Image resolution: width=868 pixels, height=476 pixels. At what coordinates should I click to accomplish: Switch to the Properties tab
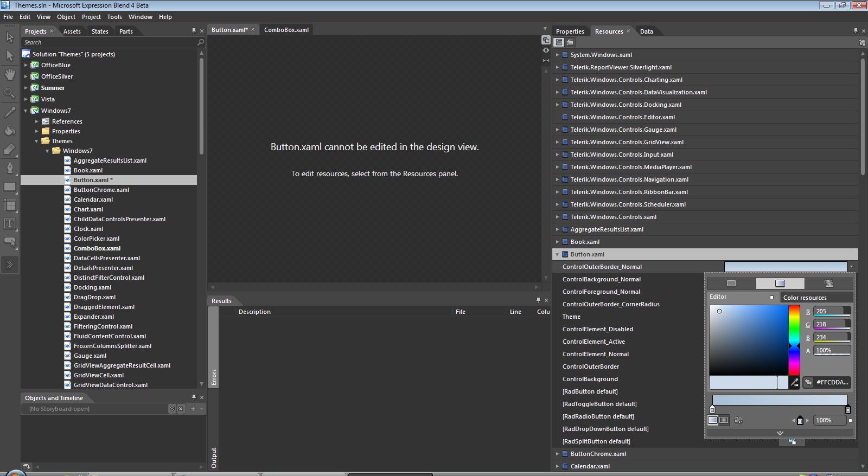pos(570,31)
